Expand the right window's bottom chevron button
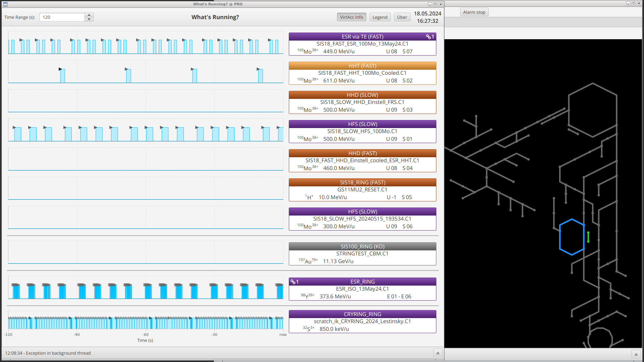 point(636,354)
